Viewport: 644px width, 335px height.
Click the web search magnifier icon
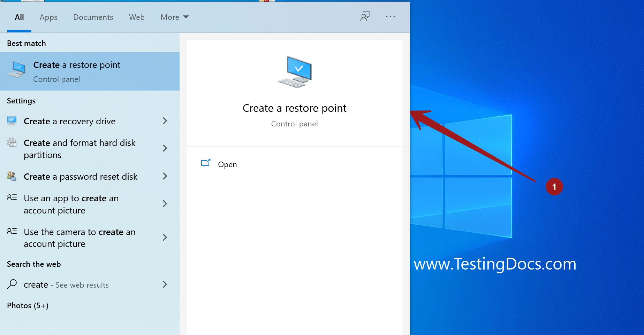[12, 285]
